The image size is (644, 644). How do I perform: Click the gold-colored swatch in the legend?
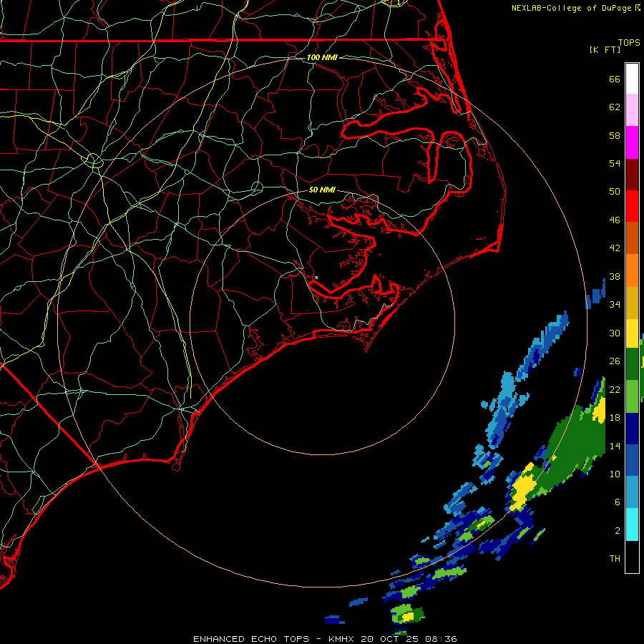pyautogui.click(x=632, y=303)
